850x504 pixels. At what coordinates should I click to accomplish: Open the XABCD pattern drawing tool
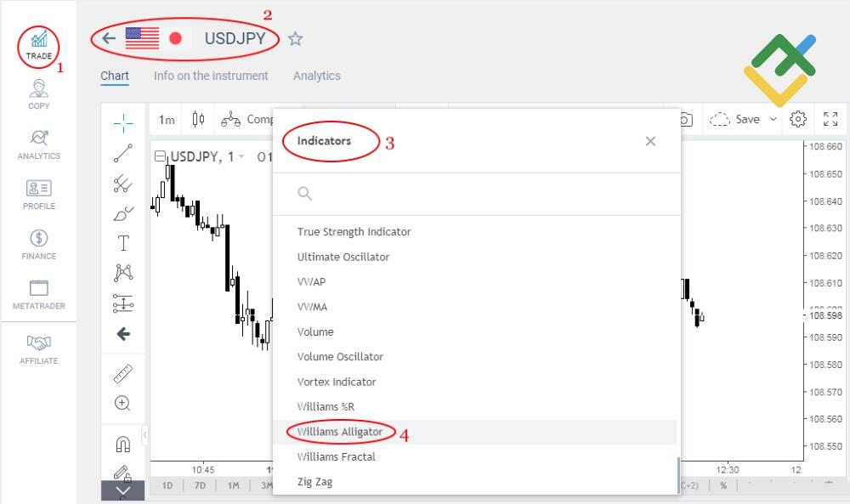[123, 274]
